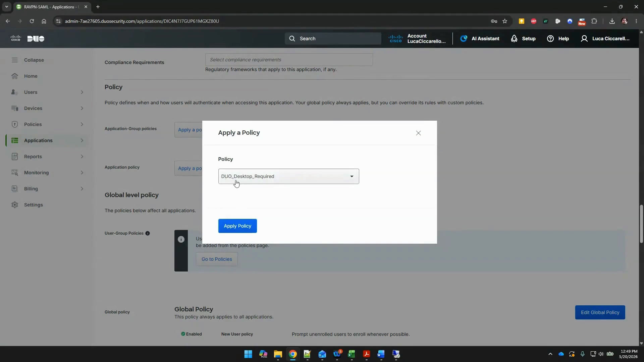
Task: Expand the Users sidebar chevron
Action: [x=82, y=92]
